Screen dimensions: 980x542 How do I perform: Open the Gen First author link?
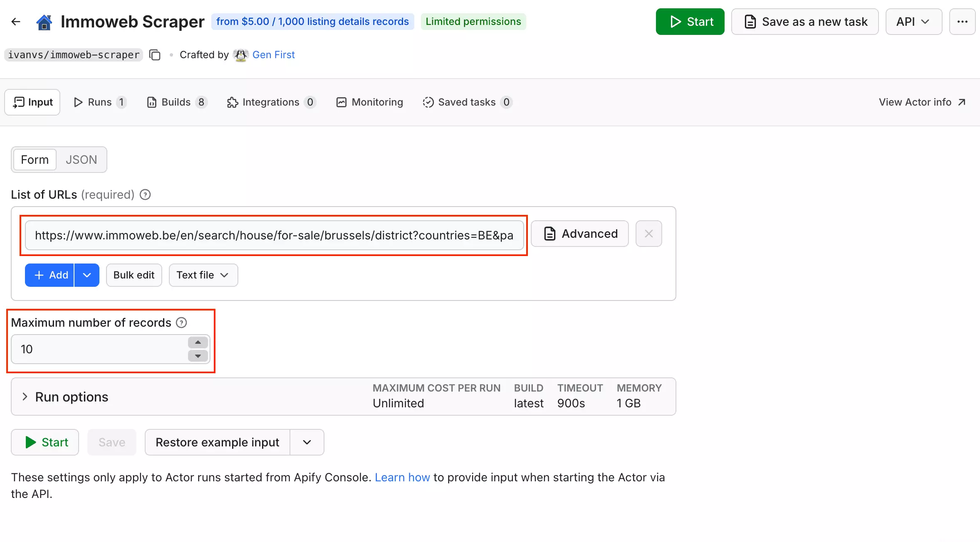click(273, 55)
